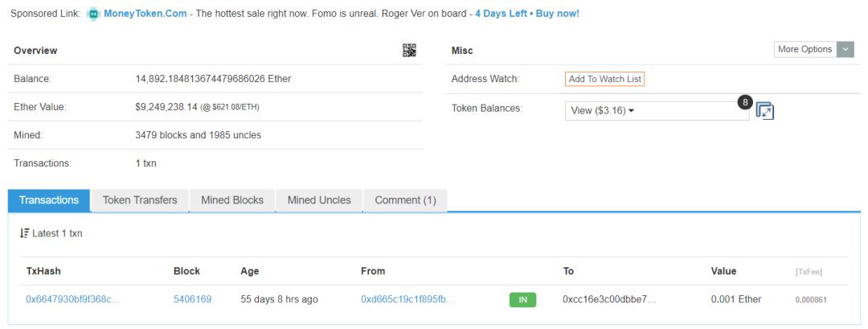The width and height of the screenshot is (868, 329).
Task: Click the [TxFee] column header
Action: pos(809,272)
